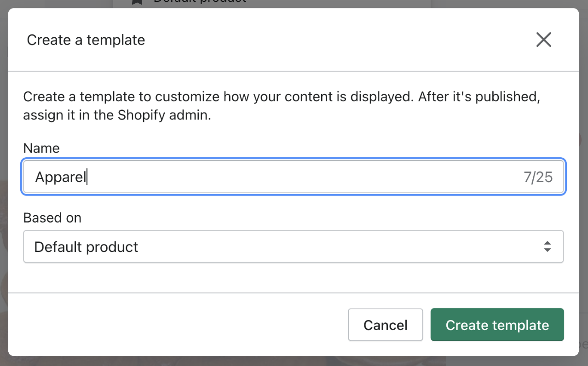588x366 pixels.
Task: Cancel template creation
Action: [x=385, y=325]
